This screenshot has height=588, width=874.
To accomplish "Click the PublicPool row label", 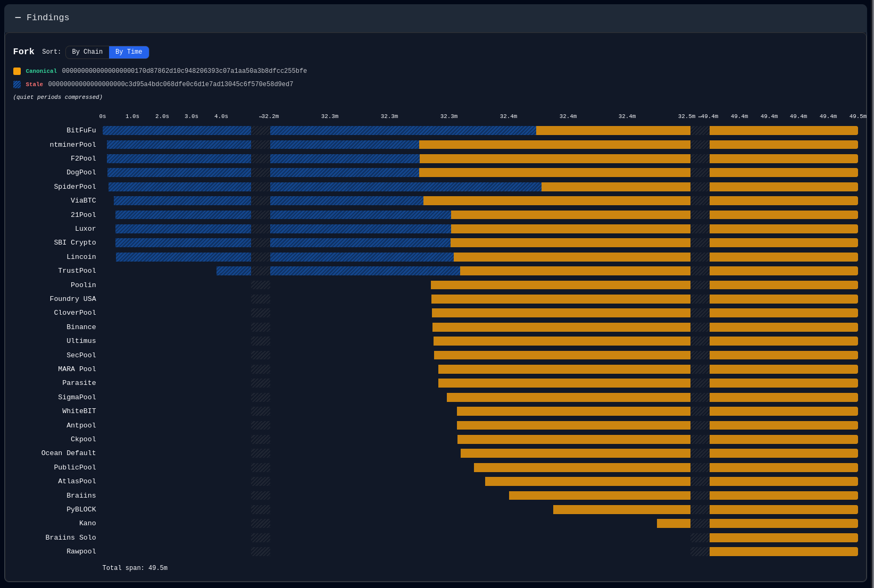I will (75, 467).
